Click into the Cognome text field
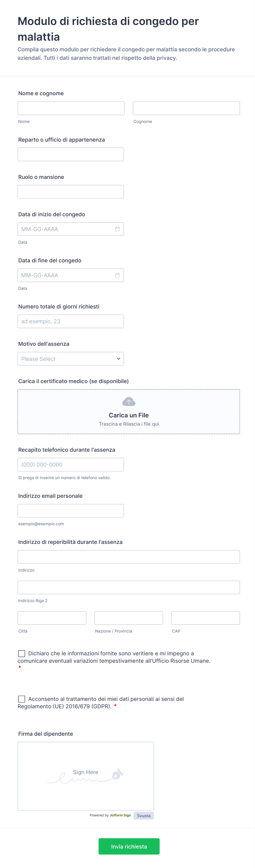255x868 pixels. (186, 108)
